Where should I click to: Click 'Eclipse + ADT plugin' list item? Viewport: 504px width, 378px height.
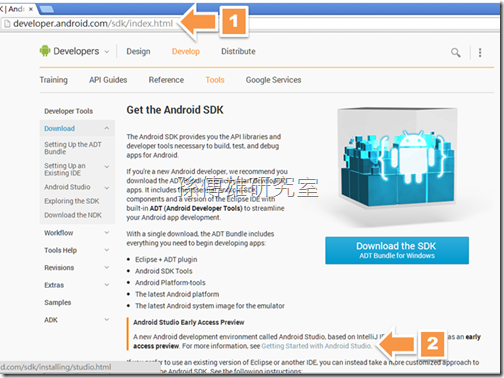(x=166, y=259)
